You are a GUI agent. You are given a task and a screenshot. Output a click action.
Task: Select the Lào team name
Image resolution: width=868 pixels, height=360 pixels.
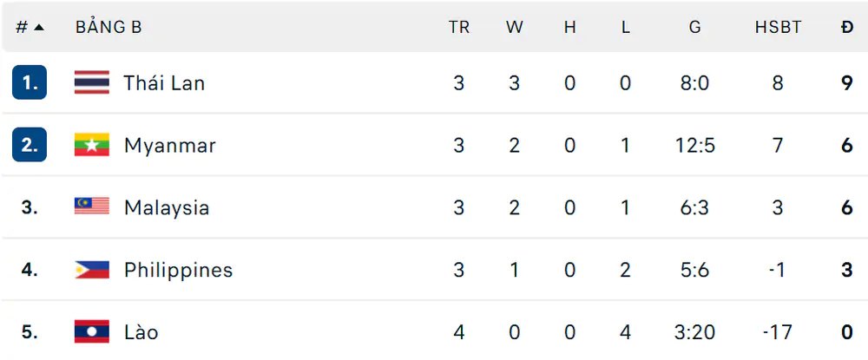tap(141, 332)
